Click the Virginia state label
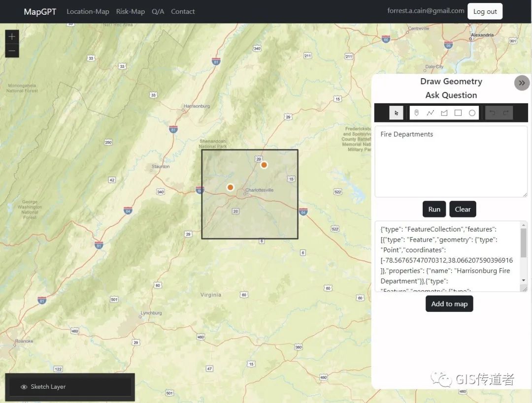Image resolution: width=532 pixels, height=403 pixels. (211, 295)
